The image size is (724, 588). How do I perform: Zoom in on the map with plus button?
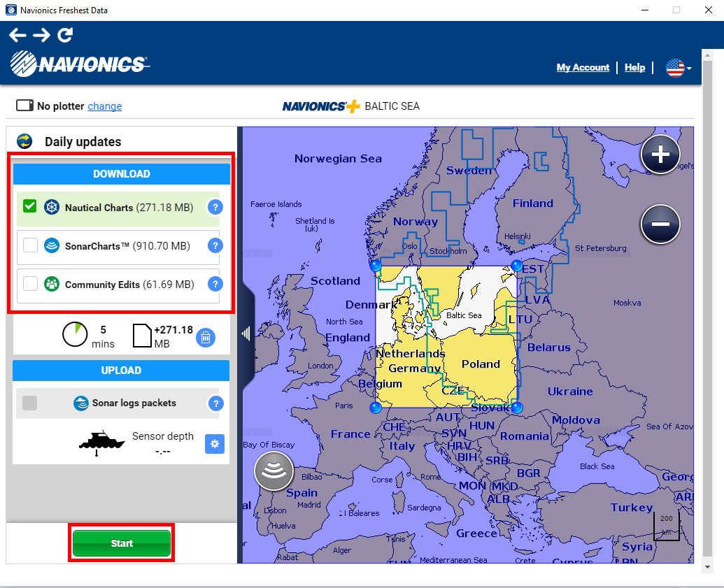coord(660,155)
